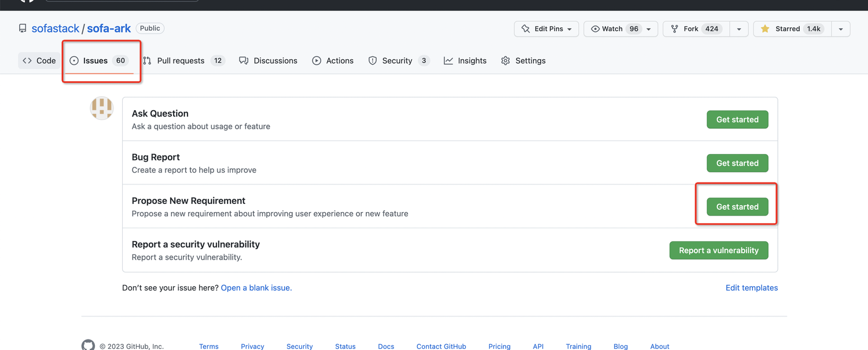The width and height of the screenshot is (868, 350).
Task: Click the star count 1.4k
Action: [814, 28]
